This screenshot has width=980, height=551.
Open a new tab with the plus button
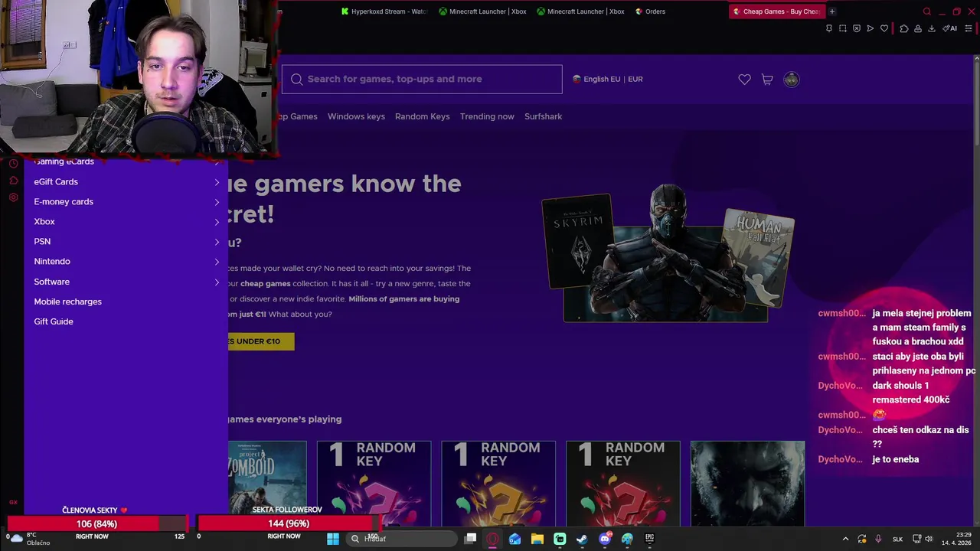[832, 11]
